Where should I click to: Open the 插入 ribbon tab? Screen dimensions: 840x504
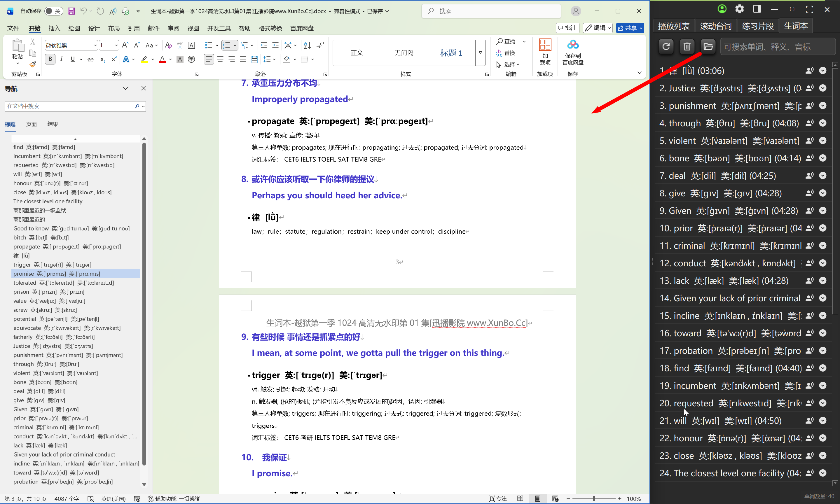[54, 28]
